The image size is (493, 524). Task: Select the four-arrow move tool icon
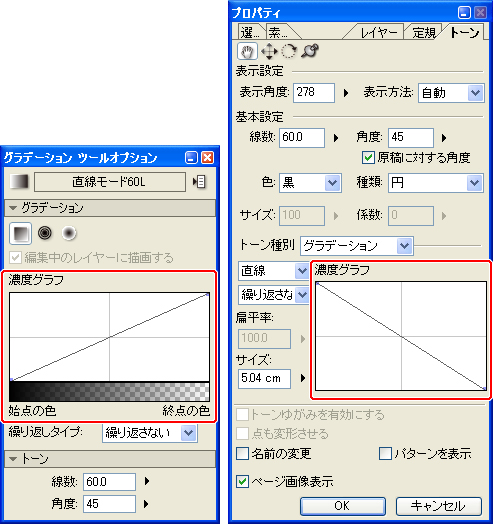(x=269, y=51)
